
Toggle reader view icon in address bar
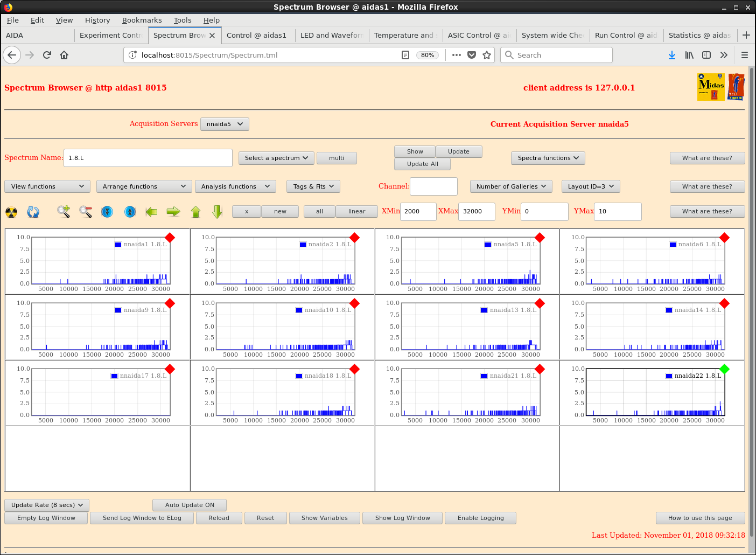[x=405, y=55]
